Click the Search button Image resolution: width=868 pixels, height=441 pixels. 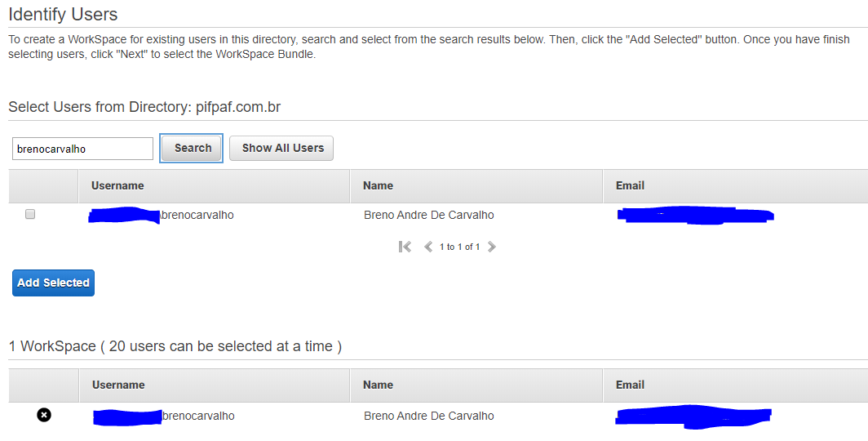pos(193,148)
